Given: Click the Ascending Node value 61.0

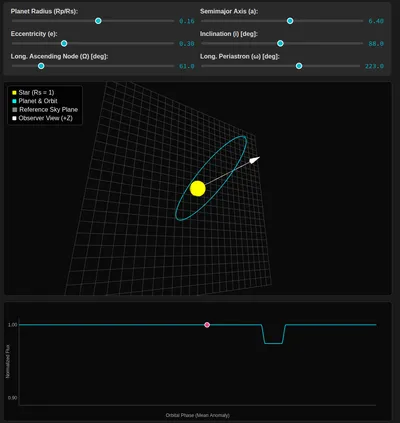Looking at the screenshot, I should click(x=187, y=66).
